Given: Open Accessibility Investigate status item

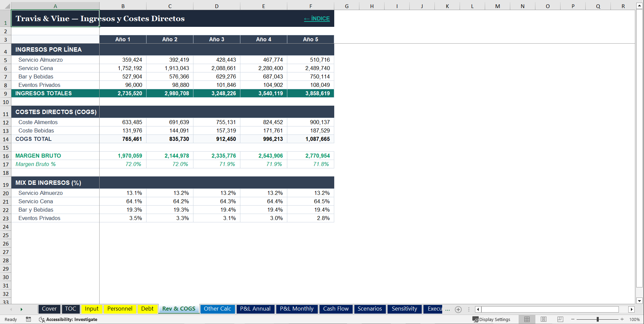Looking at the screenshot, I should tap(68, 319).
